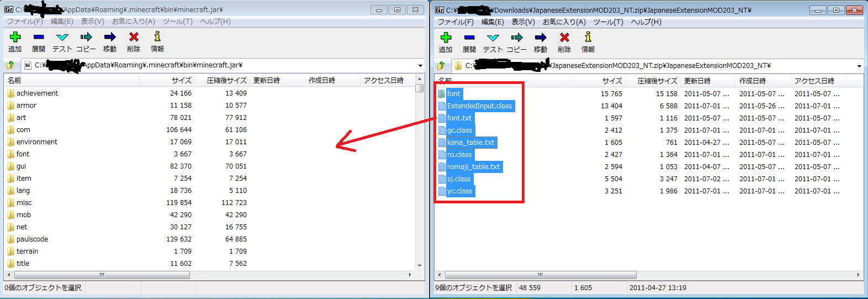868x299 pixels.
Task: Select the achievement folder in left list
Action: pos(37,93)
